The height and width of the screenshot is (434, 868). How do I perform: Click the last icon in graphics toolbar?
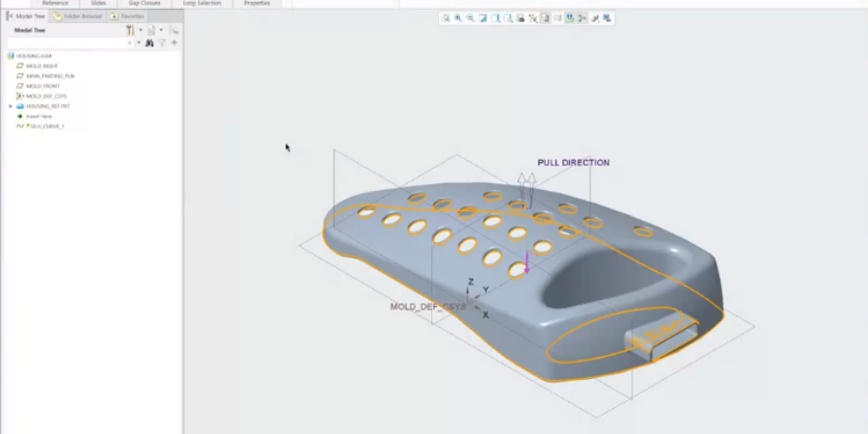click(608, 18)
